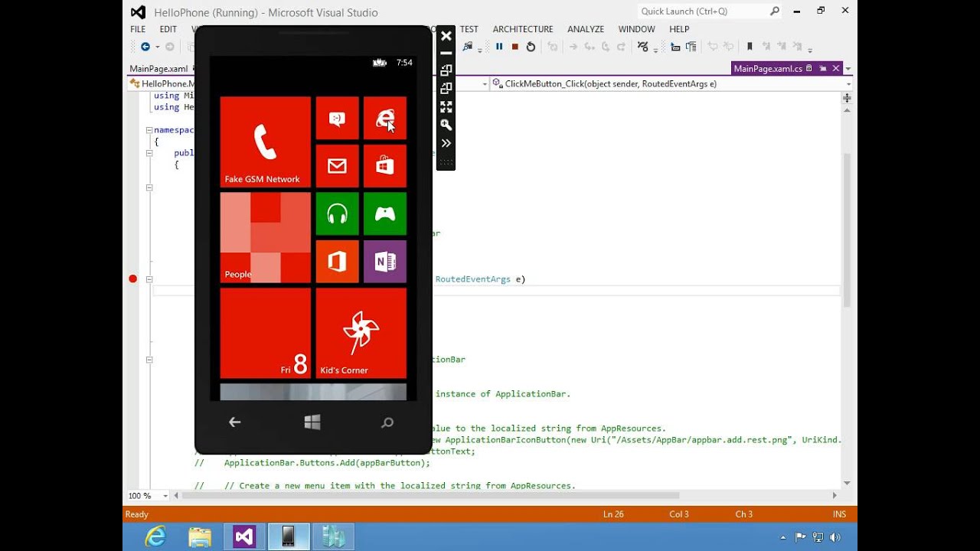Rotate emulator right using toolbar icon
Screen dimensions: 980x551
pyautogui.click(x=446, y=88)
